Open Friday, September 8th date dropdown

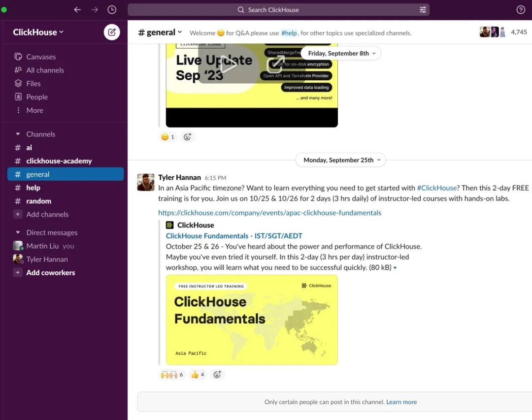pos(342,53)
